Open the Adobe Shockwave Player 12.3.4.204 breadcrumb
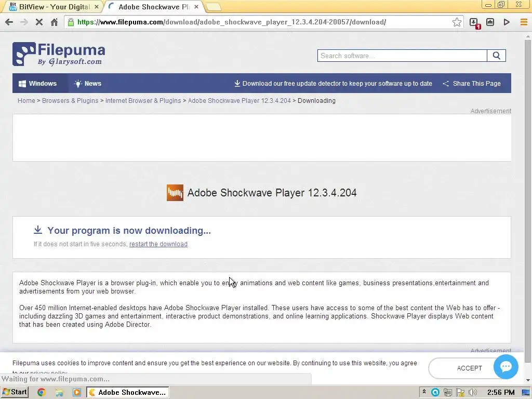532x399 pixels. click(x=239, y=101)
